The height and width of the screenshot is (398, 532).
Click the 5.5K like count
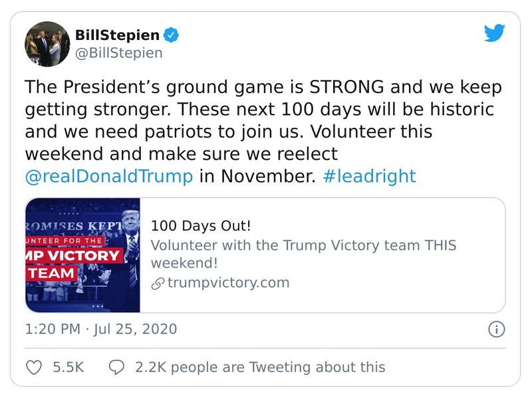pyautogui.click(x=68, y=367)
